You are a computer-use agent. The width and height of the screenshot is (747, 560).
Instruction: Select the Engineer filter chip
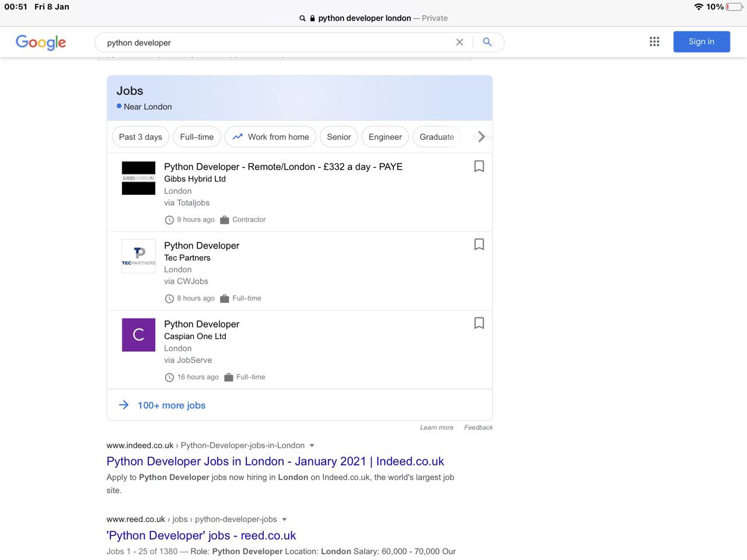[385, 137]
